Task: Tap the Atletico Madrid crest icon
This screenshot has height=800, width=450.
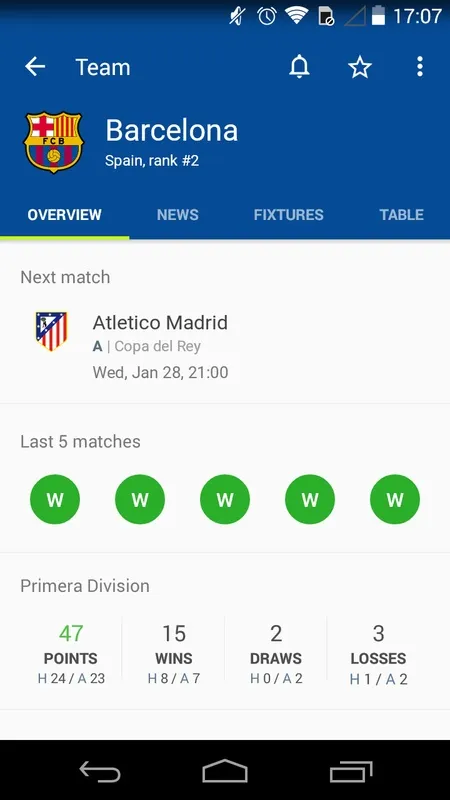Action: click(x=51, y=331)
